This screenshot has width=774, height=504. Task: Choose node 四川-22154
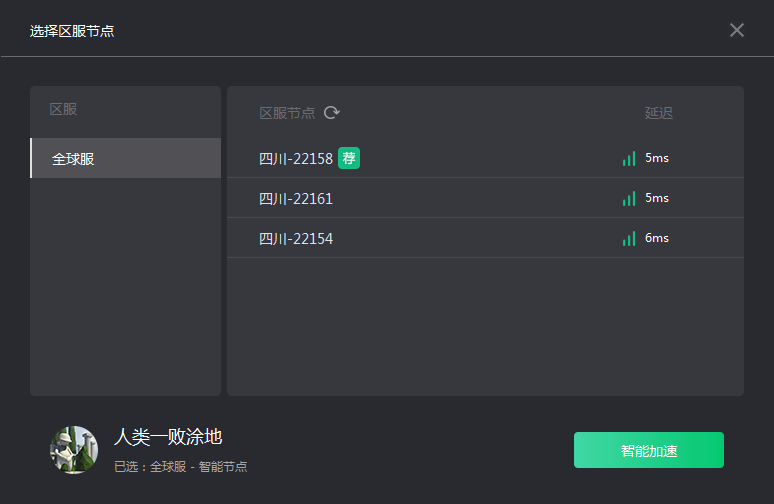pos(296,238)
